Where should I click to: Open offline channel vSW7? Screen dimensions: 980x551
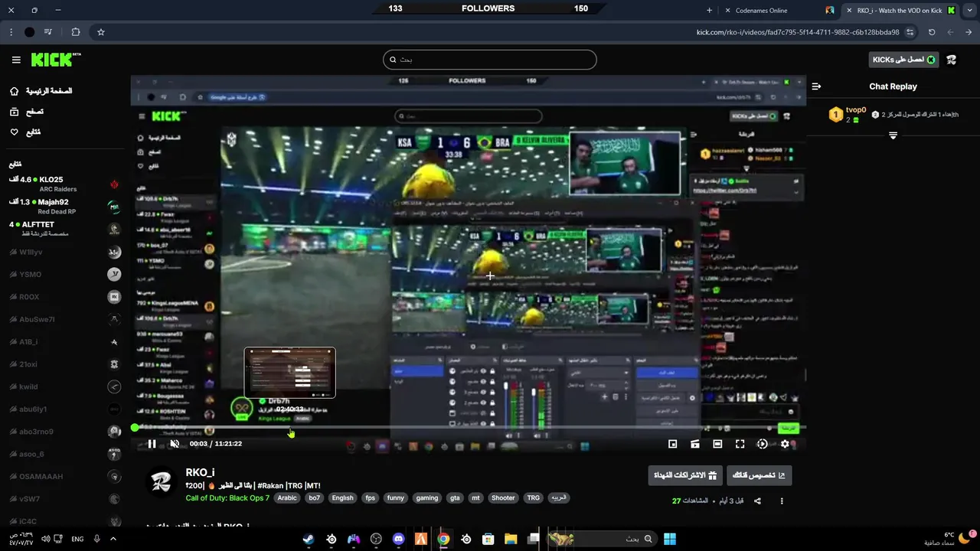pyautogui.click(x=64, y=499)
